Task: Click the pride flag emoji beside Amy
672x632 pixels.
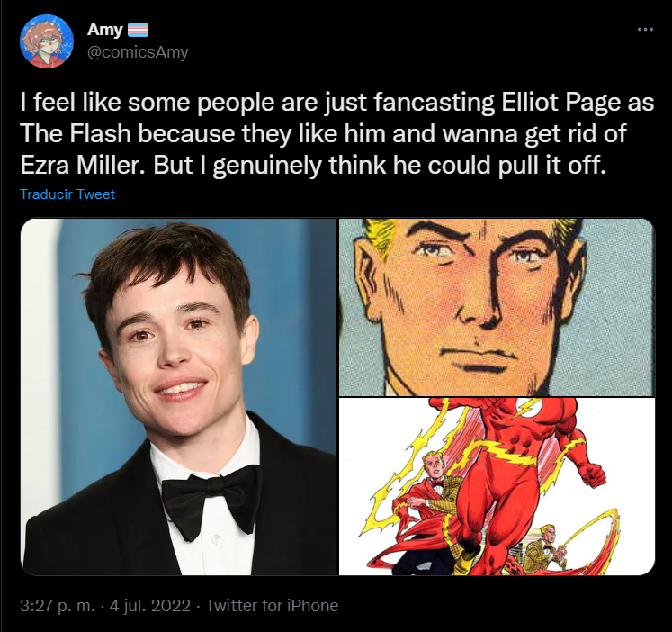Action: (139, 31)
